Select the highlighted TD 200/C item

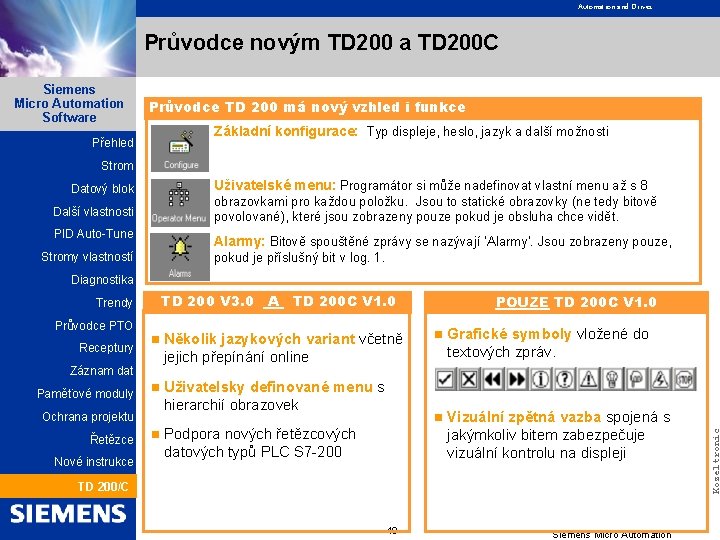(68, 486)
